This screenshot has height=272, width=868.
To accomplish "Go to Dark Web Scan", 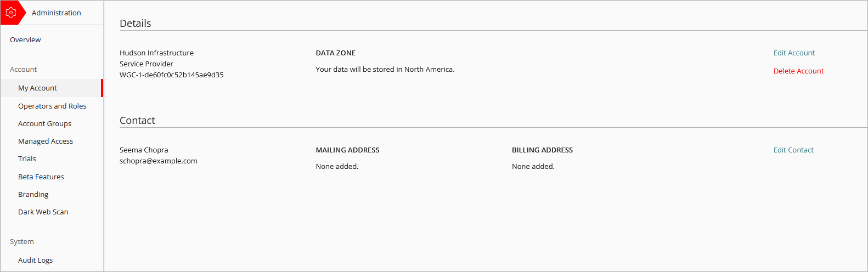I will coord(43,212).
